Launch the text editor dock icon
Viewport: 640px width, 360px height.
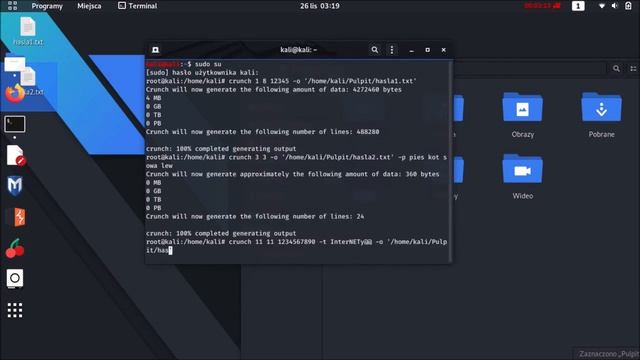[x=16, y=156]
